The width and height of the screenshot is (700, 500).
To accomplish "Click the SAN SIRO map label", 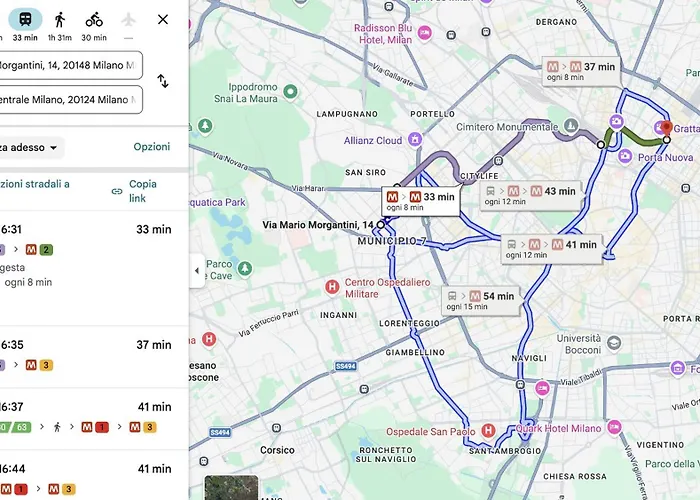I will [365, 172].
